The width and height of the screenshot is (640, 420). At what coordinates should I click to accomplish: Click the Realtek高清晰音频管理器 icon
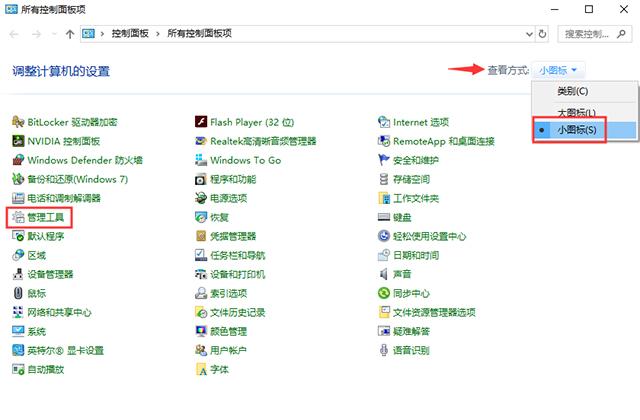201,141
